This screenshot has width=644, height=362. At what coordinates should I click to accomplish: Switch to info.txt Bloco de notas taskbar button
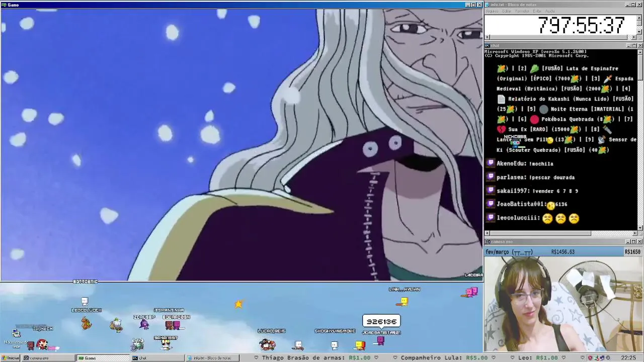pyautogui.click(x=212, y=358)
